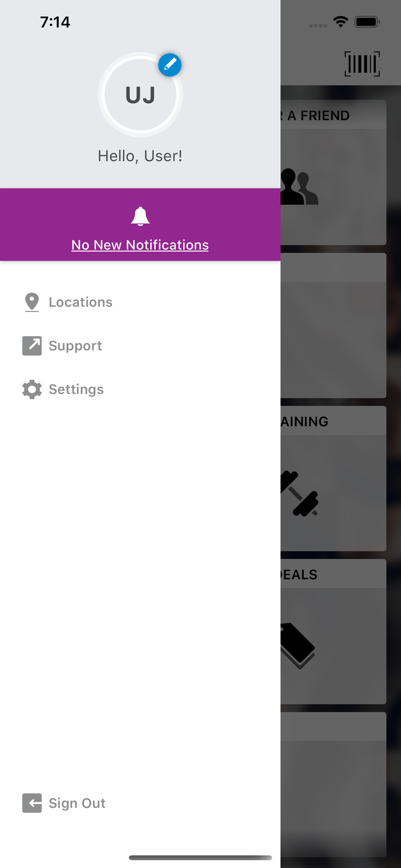Viewport: 401px width, 868px height.
Task: Tap the Training card title
Action: tap(304, 421)
